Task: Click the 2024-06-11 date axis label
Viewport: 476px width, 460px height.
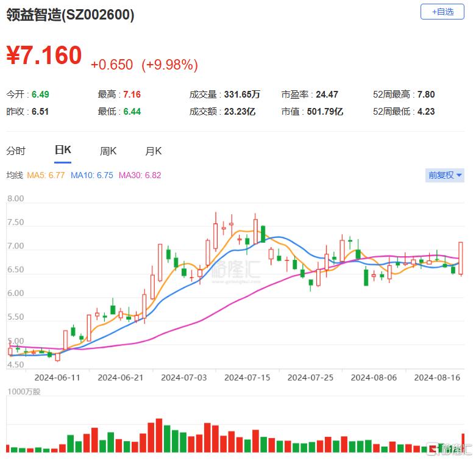Action: tap(57, 378)
